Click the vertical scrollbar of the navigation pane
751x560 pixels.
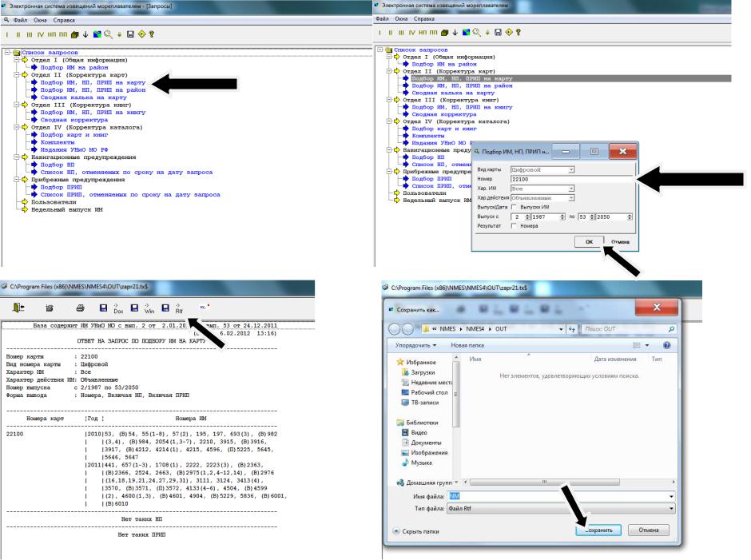click(x=455, y=394)
